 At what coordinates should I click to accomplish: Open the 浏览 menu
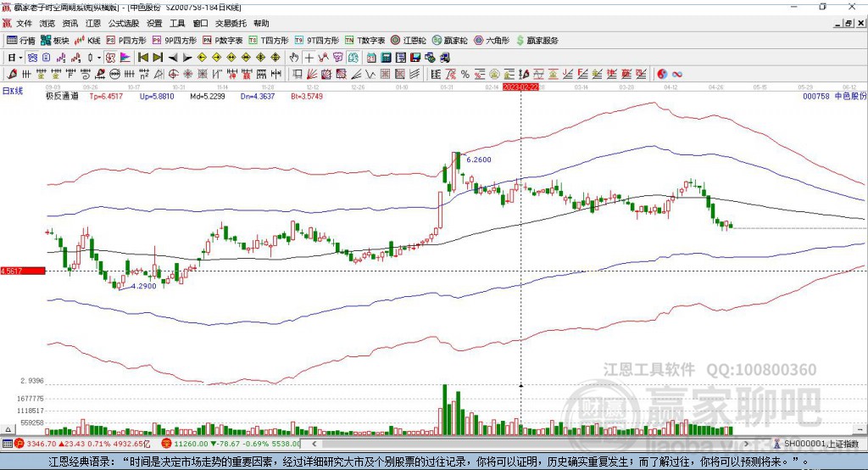tap(47, 23)
